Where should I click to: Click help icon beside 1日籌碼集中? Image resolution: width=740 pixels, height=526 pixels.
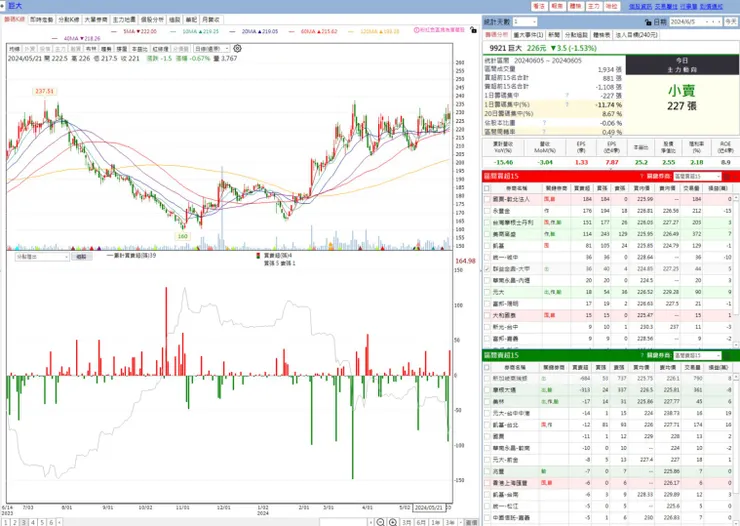tap(567, 95)
